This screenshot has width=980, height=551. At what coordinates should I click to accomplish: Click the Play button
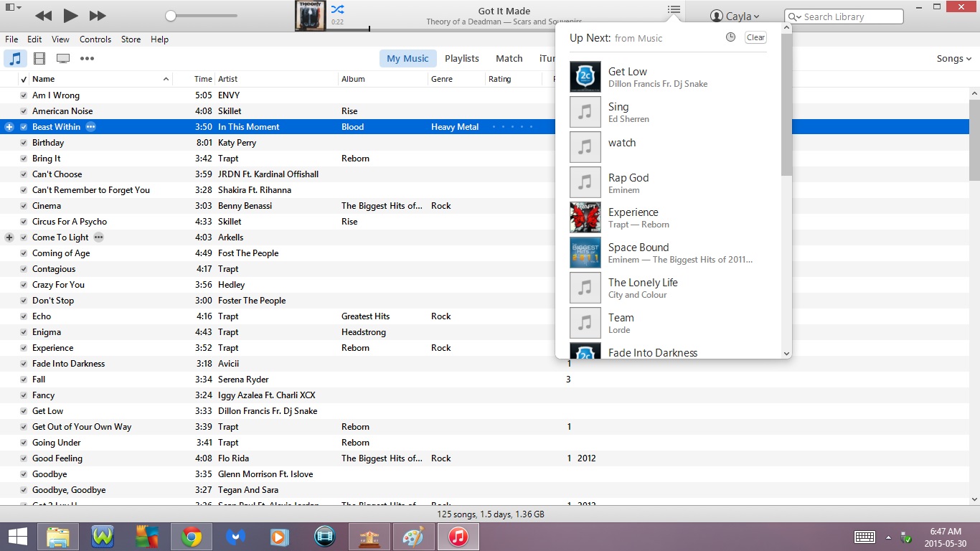coord(70,15)
